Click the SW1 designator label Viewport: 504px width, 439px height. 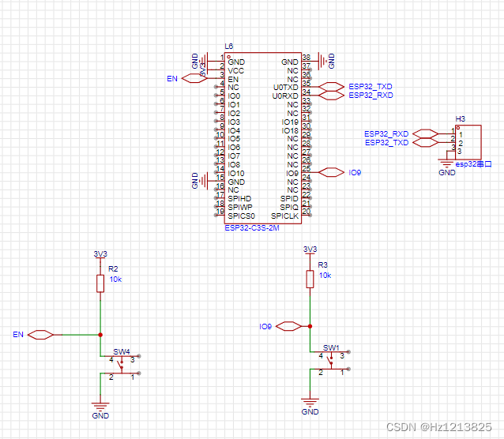[x=331, y=347]
